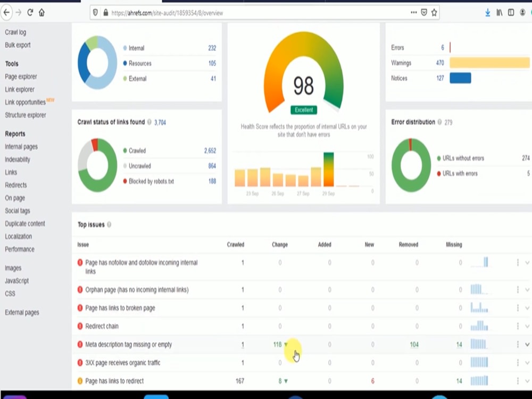Click info icon next to Top issues
The width and height of the screenshot is (532, 399).
[x=109, y=225]
